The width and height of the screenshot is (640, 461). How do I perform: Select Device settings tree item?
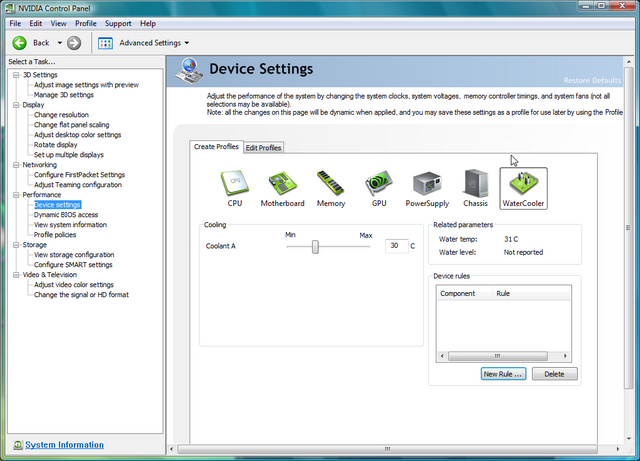(x=57, y=205)
